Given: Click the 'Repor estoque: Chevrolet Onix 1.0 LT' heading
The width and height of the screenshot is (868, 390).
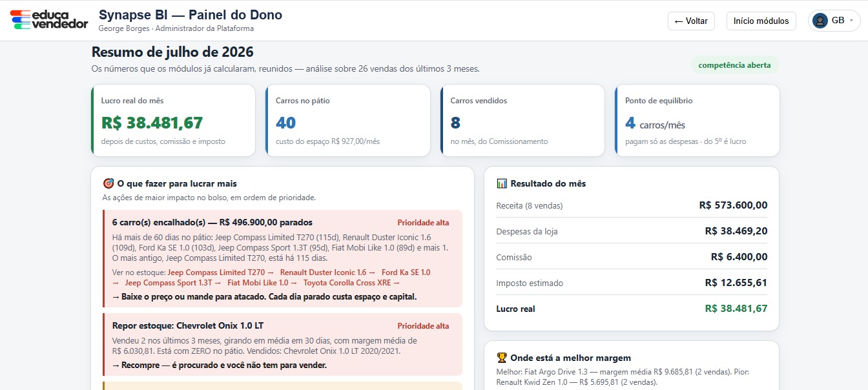Looking at the screenshot, I should click(x=187, y=325).
